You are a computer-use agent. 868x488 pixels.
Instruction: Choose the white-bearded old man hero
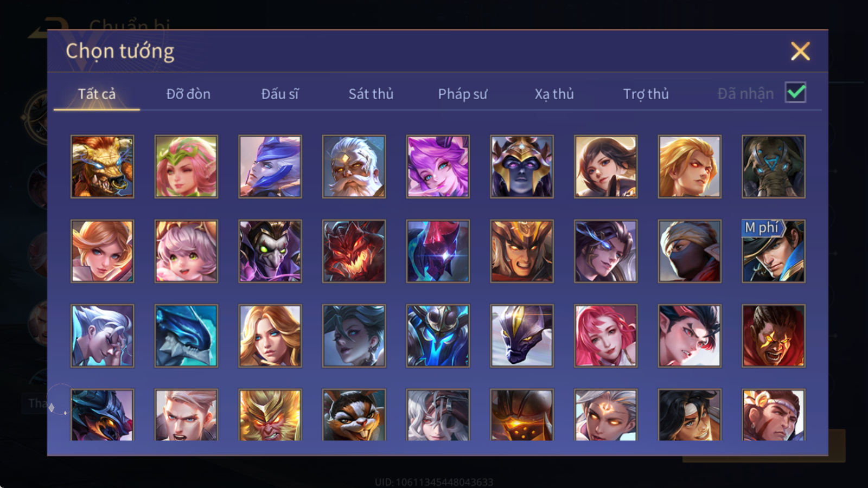tap(354, 166)
